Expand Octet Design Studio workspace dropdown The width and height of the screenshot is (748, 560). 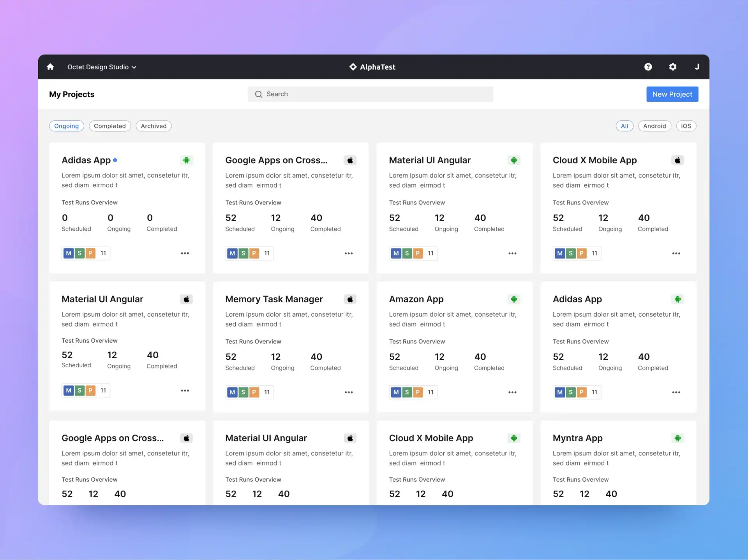102,67
